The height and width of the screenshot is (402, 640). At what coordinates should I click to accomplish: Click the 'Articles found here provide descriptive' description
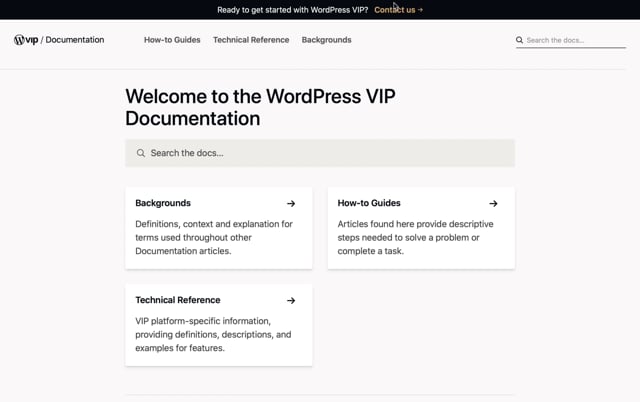click(416, 238)
